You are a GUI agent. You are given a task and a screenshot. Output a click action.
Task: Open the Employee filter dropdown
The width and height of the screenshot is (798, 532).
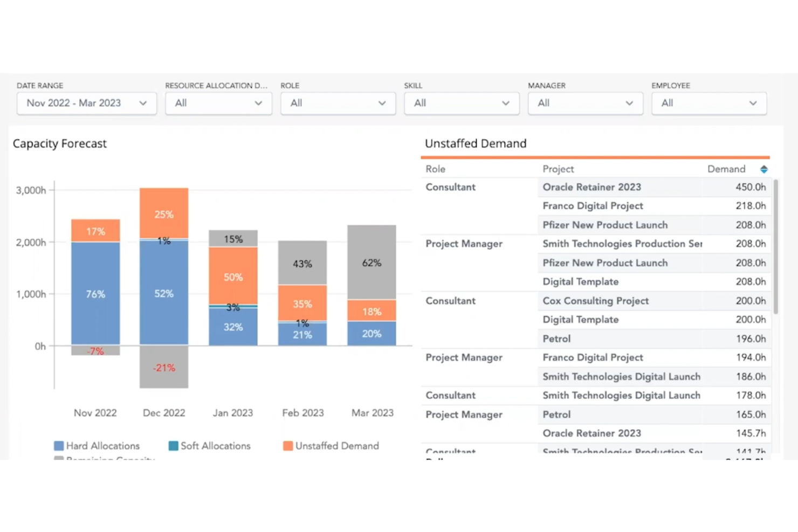pyautogui.click(x=709, y=103)
